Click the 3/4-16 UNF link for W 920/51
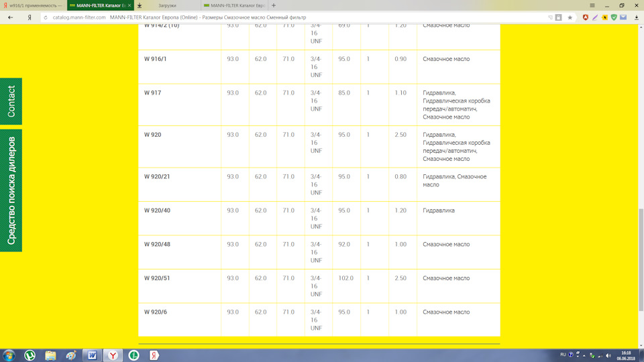The width and height of the screenshot is (644, 362). pyautogui.click(x=316, y=286)
